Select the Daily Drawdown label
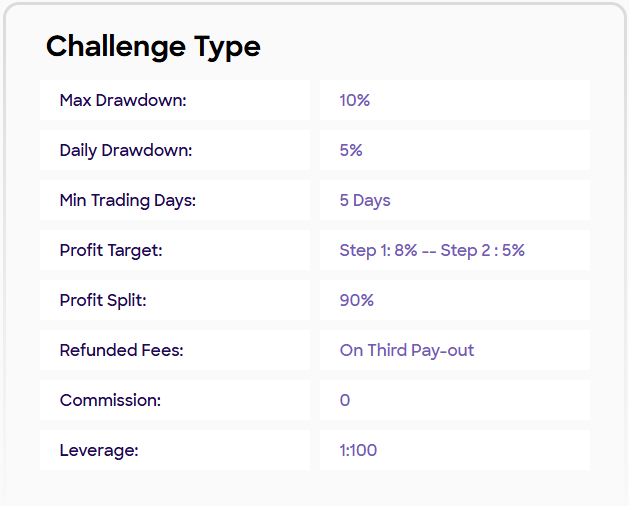This screenshot has height=506, width=629. pyautogui.click(x=125, y=150)
